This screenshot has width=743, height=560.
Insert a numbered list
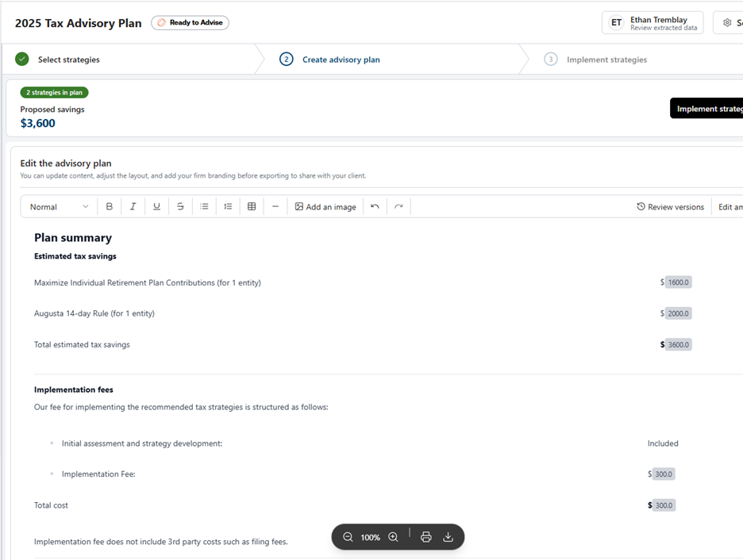(x=228, y=207)
